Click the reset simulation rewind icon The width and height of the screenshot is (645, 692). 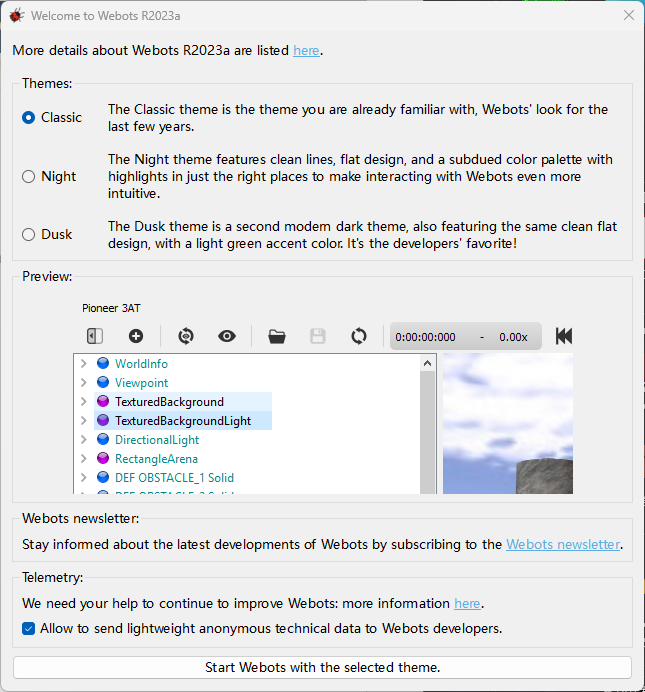click(x=564, y=336)
